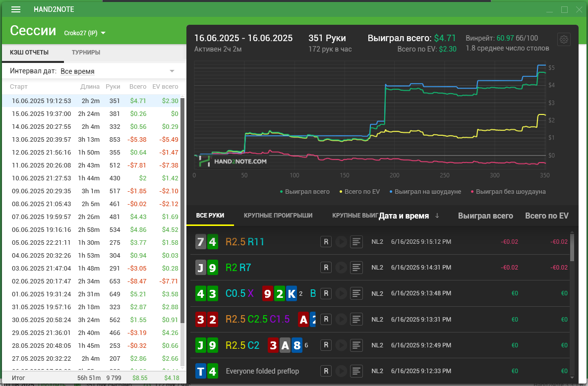Click the Итог totals row

point(94,378)
